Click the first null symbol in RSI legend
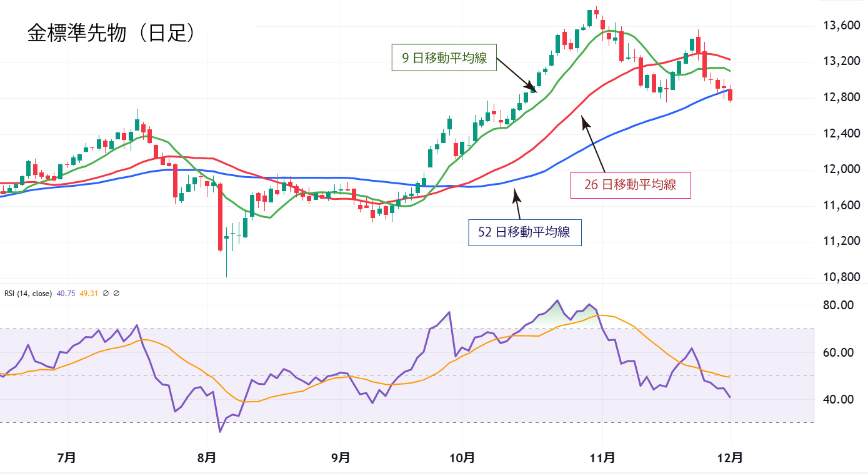 (106, 293)
